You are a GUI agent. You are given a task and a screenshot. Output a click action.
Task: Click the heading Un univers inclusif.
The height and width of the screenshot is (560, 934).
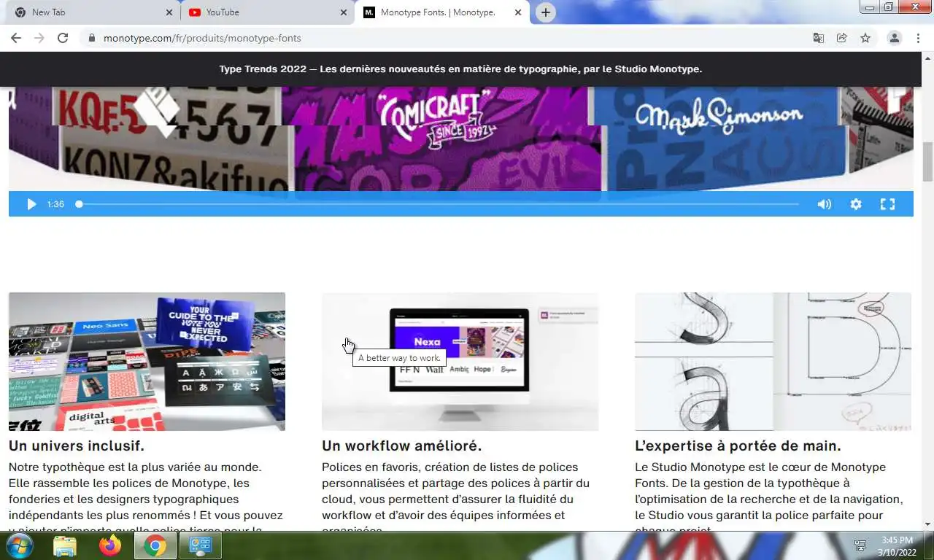pos(77,446)
